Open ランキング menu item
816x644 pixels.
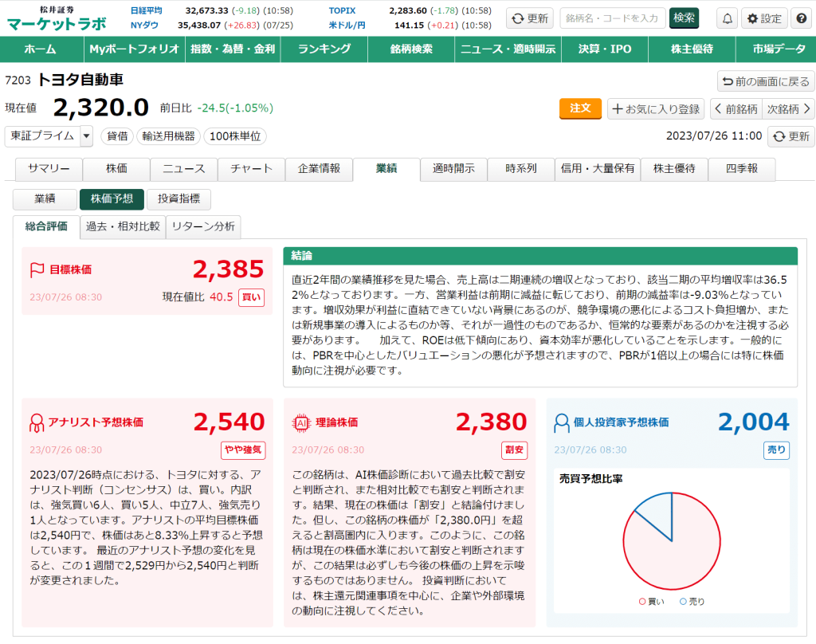(324, 49)
